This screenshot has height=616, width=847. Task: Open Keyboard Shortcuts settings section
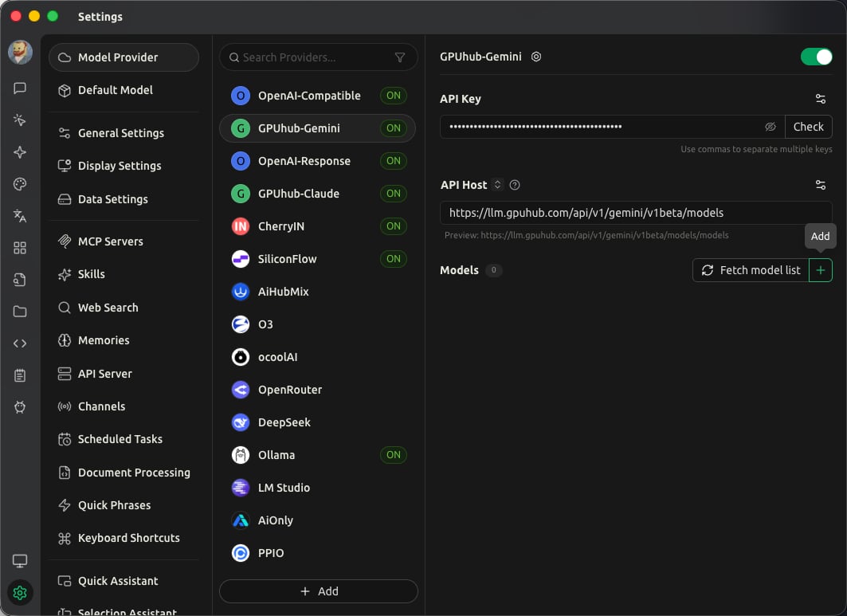124,538
